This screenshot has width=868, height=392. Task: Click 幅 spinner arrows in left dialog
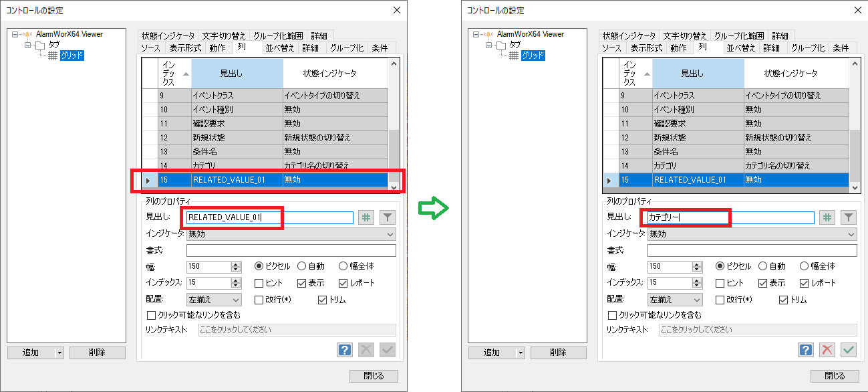[x=235, y=266]
